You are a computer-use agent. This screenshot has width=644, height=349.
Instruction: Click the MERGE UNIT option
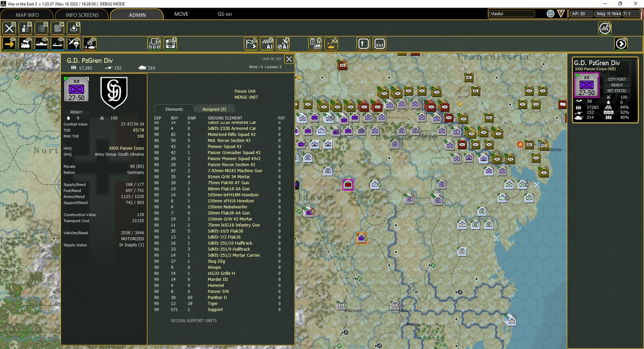click(246, 97)
